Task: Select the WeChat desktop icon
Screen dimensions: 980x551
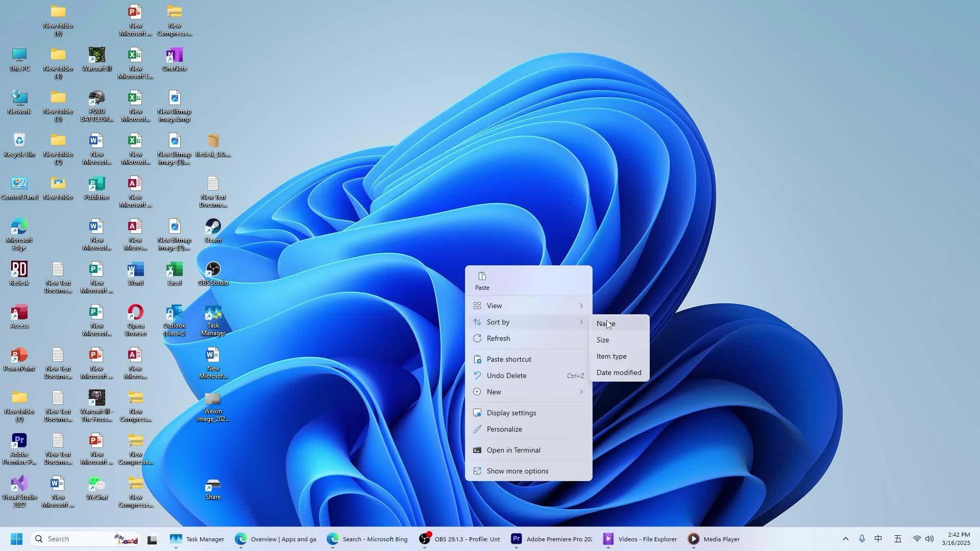Action: (96, 484)
